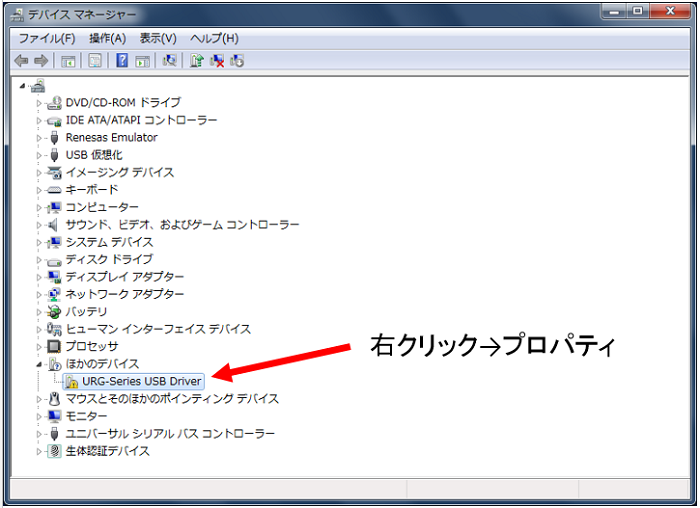
Task: Click the イメージング デバイス camera icon
Action: 54,172
